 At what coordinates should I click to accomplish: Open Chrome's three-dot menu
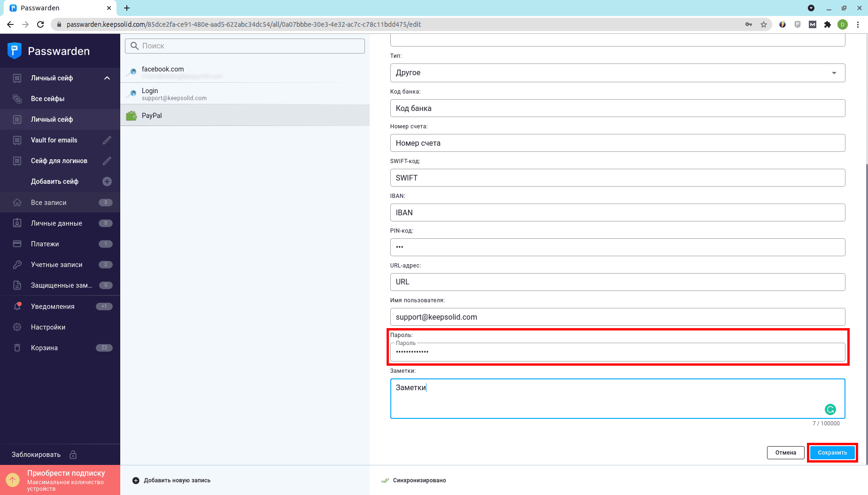click(x=858, y=24)
